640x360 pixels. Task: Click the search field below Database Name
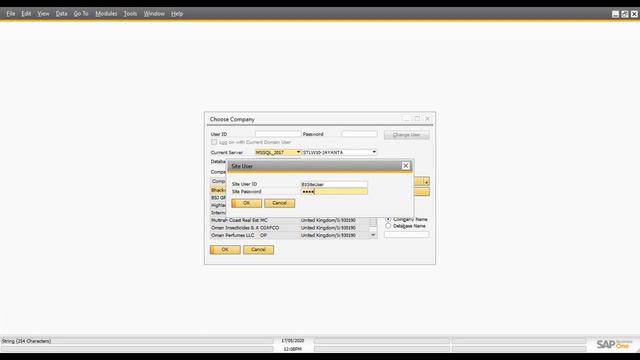pyautogui.click(x=406, y=235)
